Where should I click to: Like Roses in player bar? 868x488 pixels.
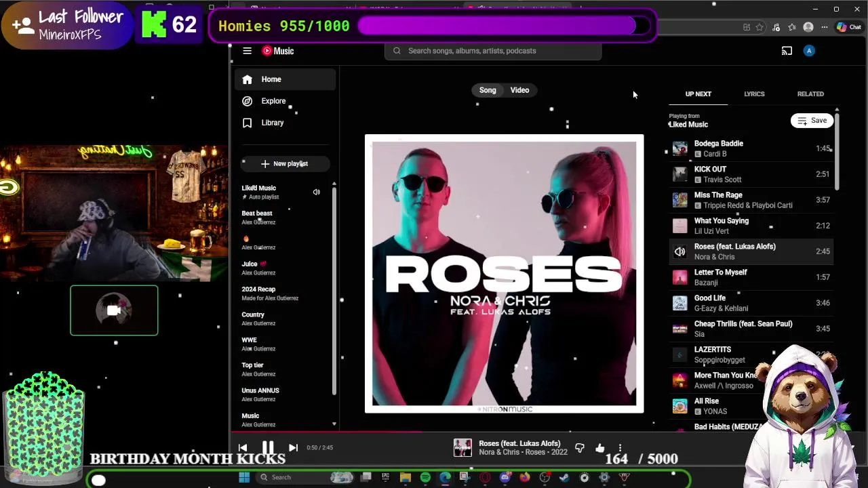click(x=600, y=448)
